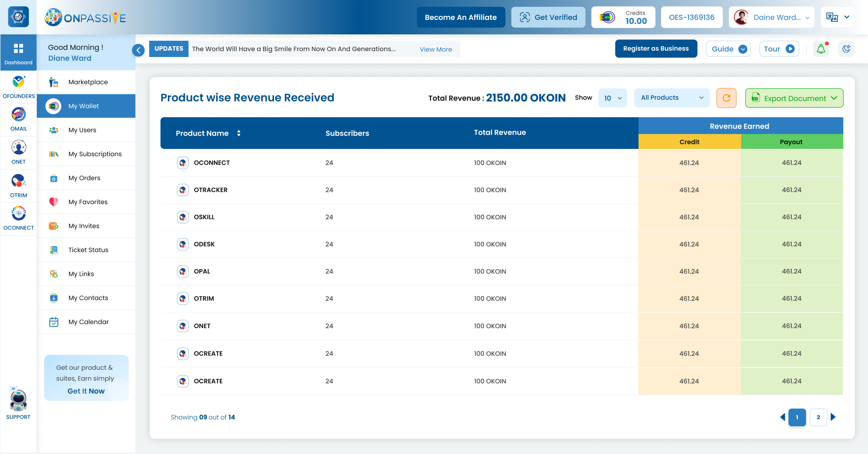Screen dimensions: 868x454
Task: Open notifications bell
Action: [821, 49]
